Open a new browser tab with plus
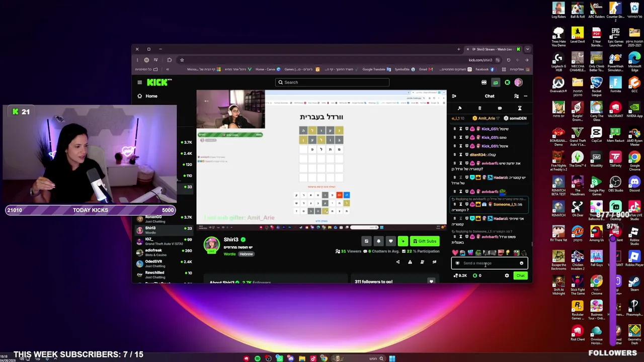The height and width of the screenshot is (362, 644). [x=458, y=49]
